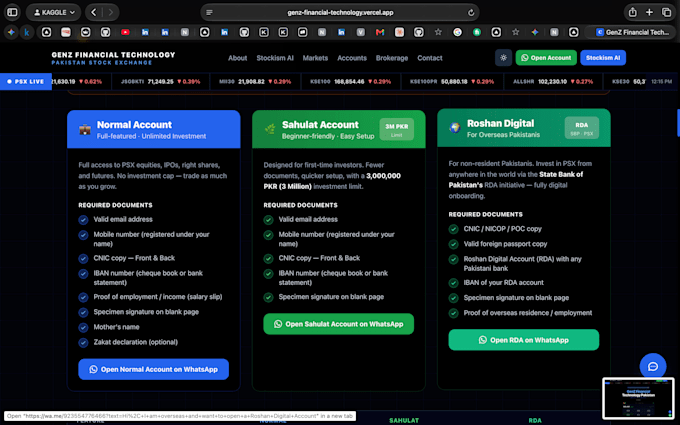Open the KAGGLE profile dropdown

tap(54, 12)
